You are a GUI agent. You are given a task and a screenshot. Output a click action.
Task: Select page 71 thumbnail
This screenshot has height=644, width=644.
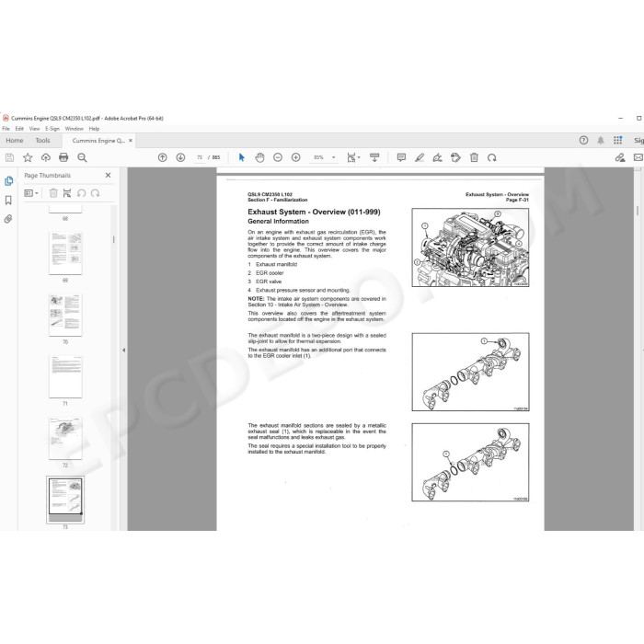(65, 376)
